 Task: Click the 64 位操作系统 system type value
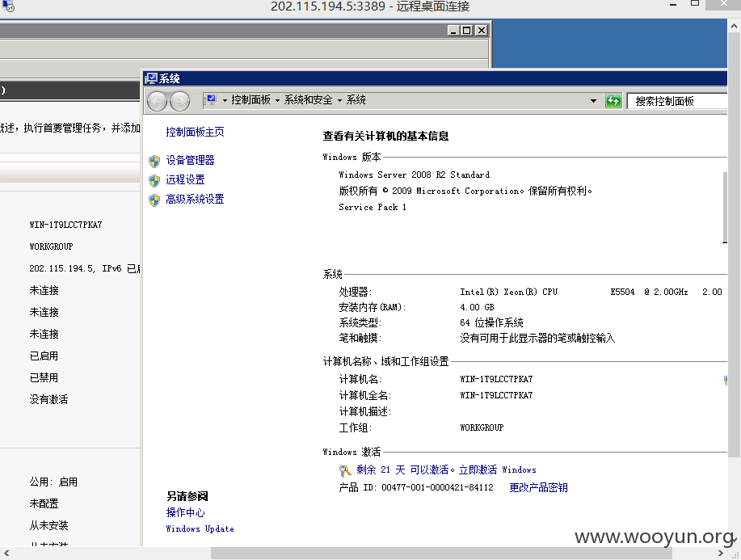(x=491, y=322)
